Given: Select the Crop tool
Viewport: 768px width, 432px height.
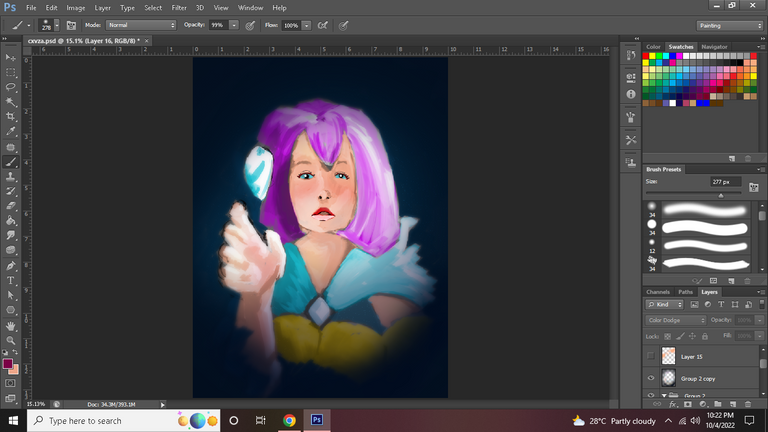Looking at the screenshot, I should pos(10,117).
